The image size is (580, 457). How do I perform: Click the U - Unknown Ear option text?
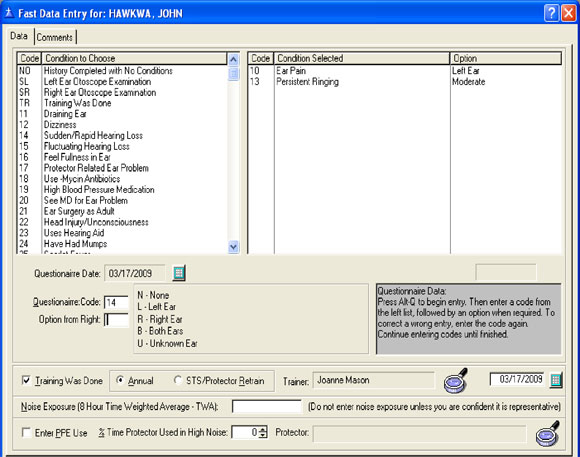[x=167, y=343]
